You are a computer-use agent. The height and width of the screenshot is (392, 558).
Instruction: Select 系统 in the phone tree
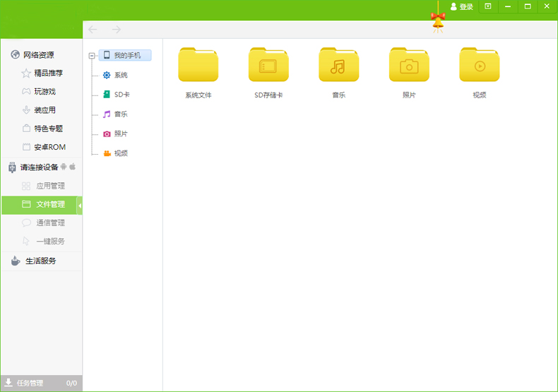(120, 75)
